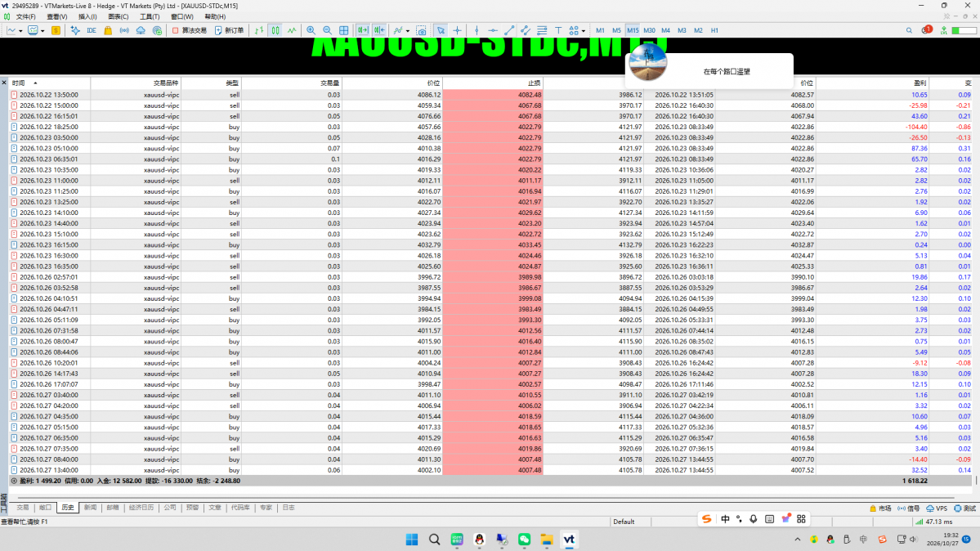Open the 市场 market link in status area
The width and height of the screenshot is (980, 551).
880,508
